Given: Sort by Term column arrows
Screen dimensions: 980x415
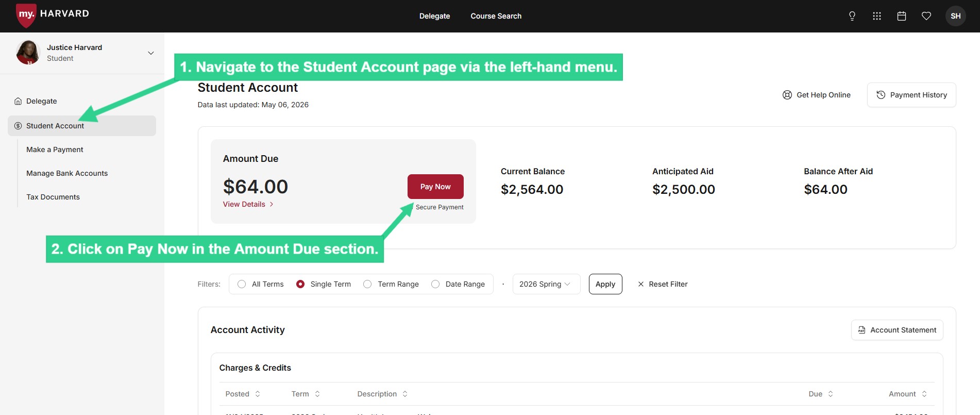Looking at the screenshot, I should pos(317,394).
